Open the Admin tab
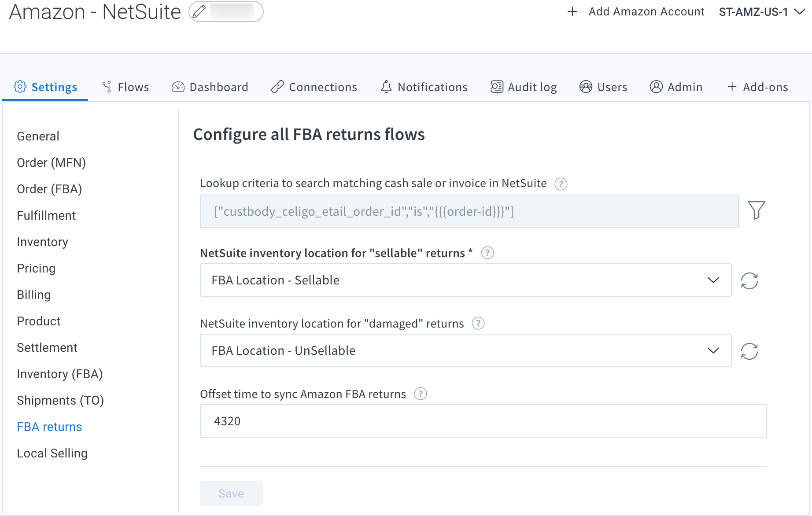812x516 pixels. (676, 87)
